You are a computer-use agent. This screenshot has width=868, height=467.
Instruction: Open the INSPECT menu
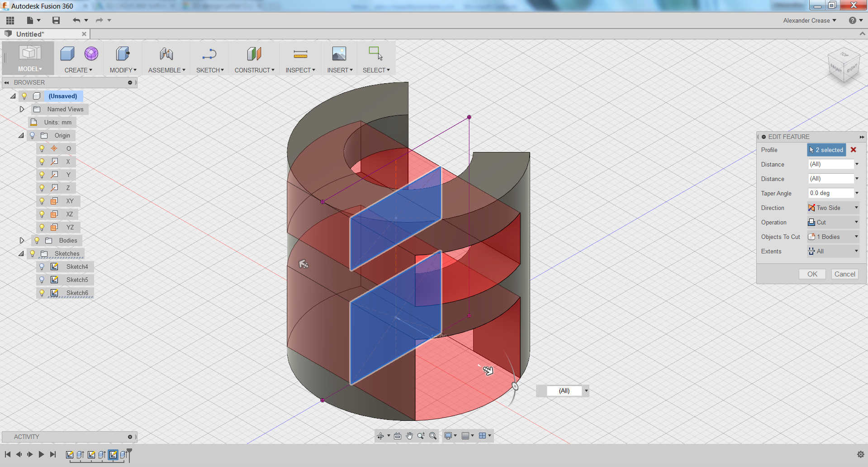(x=300, y=70)
